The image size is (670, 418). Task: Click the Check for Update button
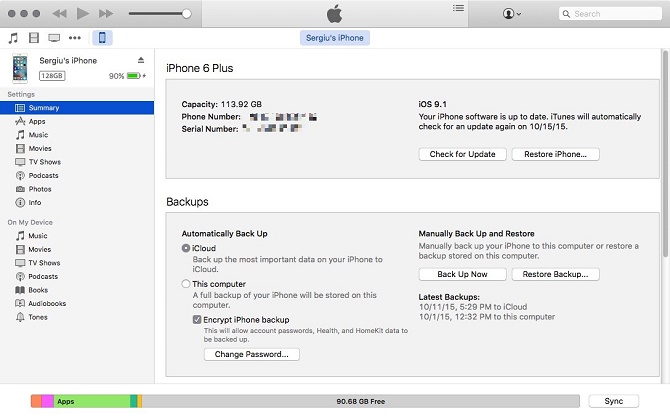coord(461,154)
